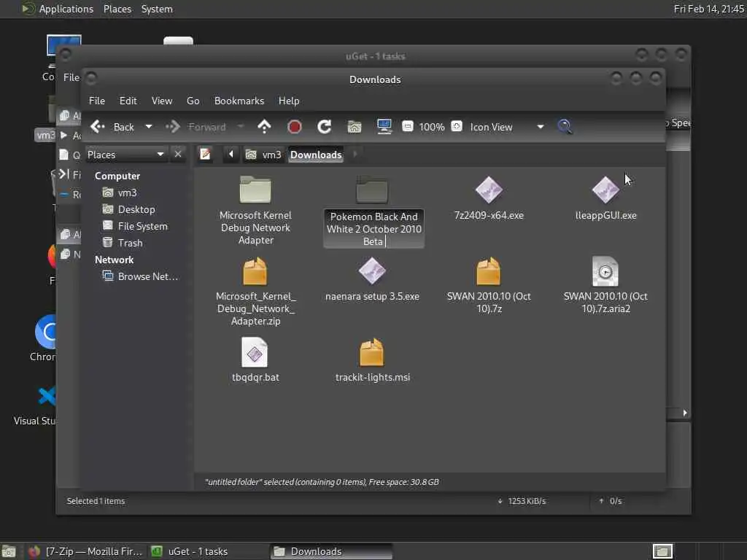This screenshot has width=747, height=560.
Task: Click the Downloads path bar button
Action: 316,155
